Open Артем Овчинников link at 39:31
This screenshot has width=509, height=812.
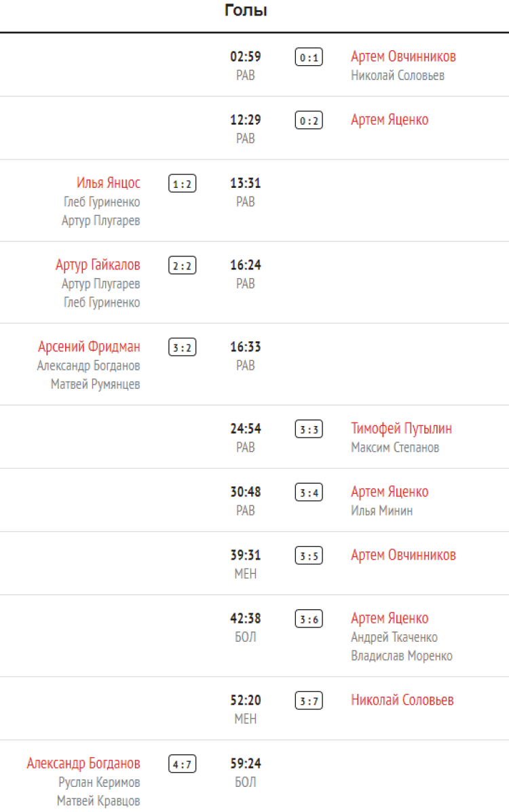[x=403, y=555]
